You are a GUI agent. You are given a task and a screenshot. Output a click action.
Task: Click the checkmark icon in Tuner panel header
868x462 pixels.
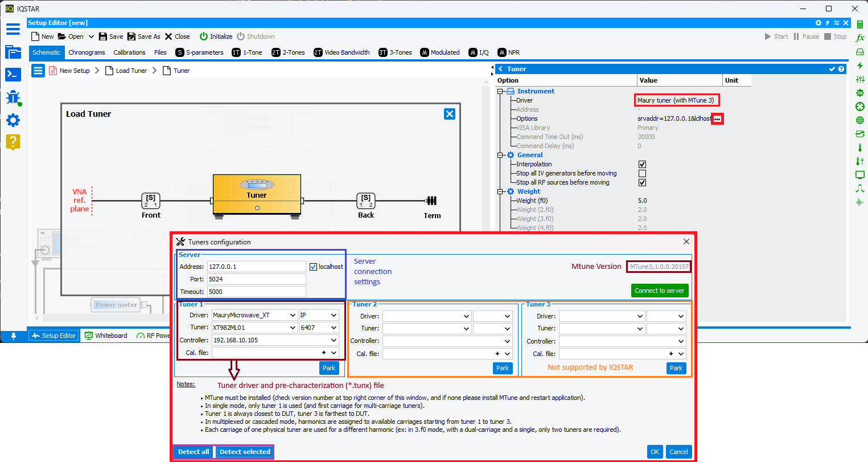pyautogui.click(x=832, y=69)
